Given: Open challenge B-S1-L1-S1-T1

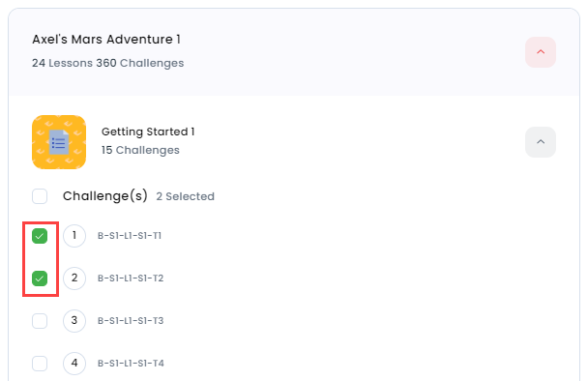Looking at the screenshot, I should coord(130,236).
